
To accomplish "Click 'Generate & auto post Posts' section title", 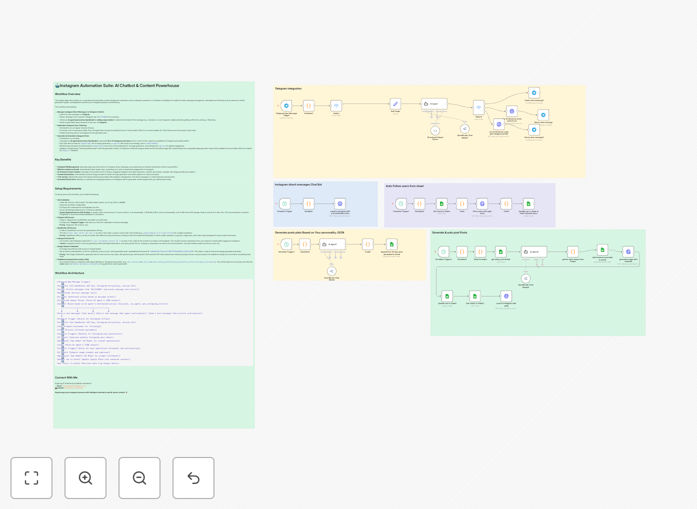I will pyautogui.click(x=449, y=232).
